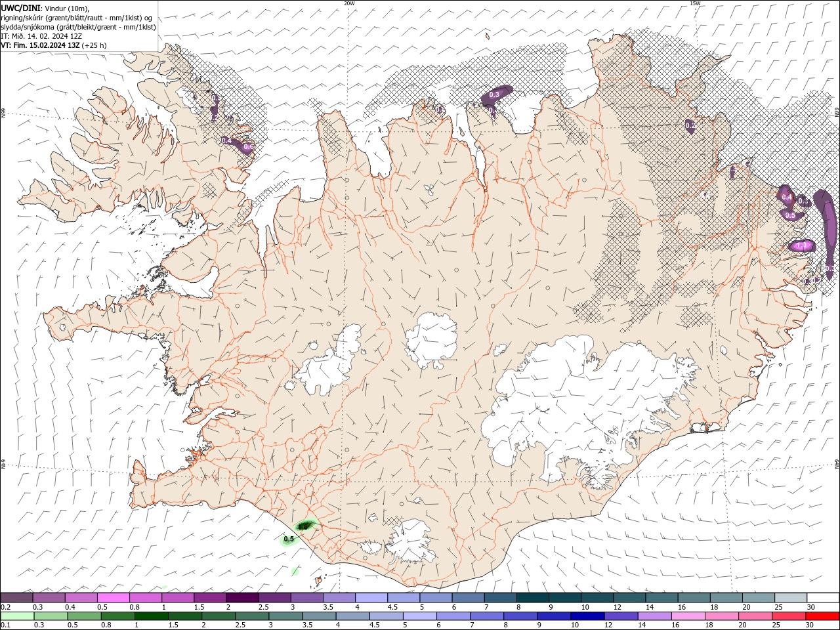840x630 pixels.
Task: Click top legend swatch between 0.5 and 0.8
Action: pos(113,598)
